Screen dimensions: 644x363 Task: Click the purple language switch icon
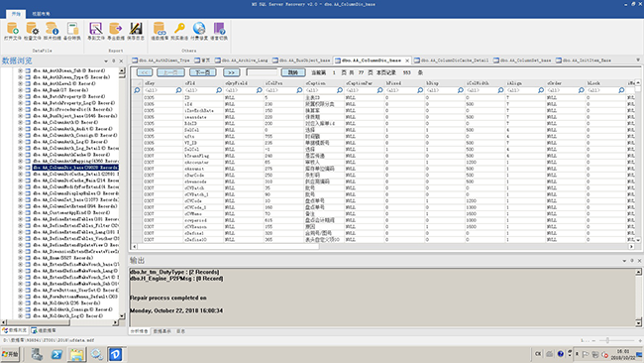[x=219, y=29]
